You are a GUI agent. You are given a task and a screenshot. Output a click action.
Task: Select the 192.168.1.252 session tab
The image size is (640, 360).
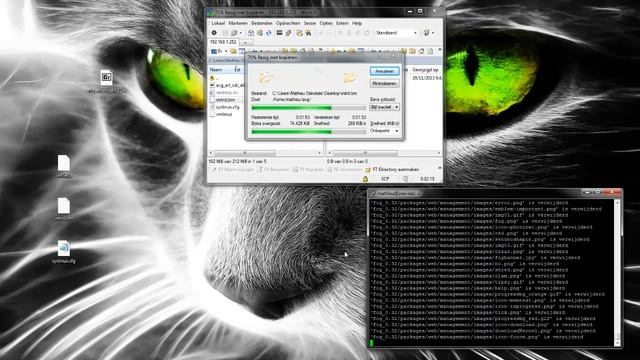223,42
